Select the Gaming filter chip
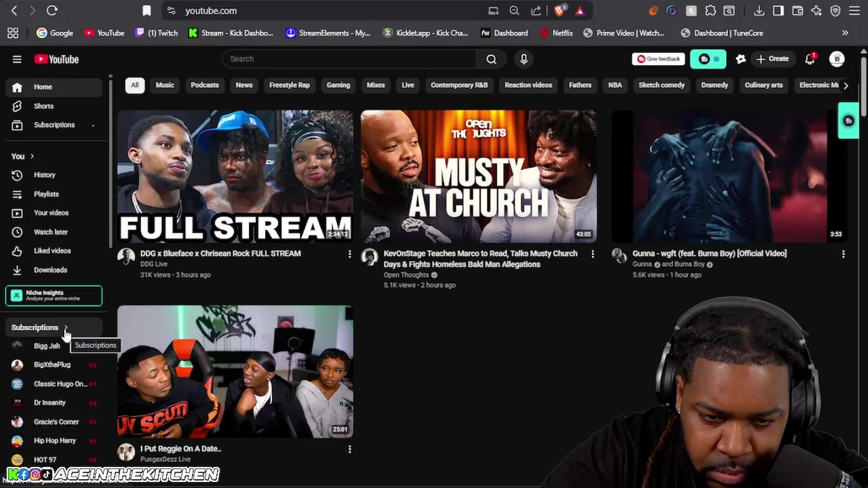 click(338, 85)
